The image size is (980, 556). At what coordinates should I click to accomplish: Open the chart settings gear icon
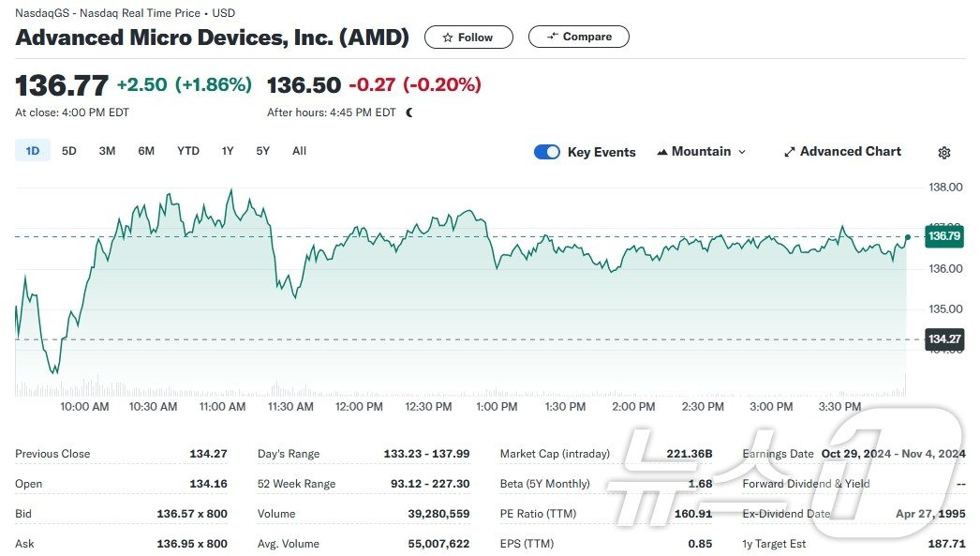944,152
